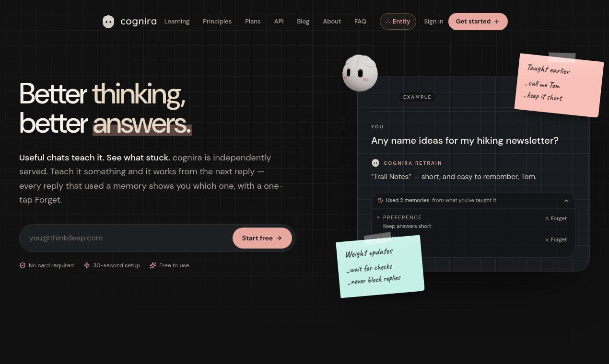Image resolution: width=609 pixels, height=364 pixels.
Task: Click the cognira wordmark in the navbar
Action: [x=139, y=22]
